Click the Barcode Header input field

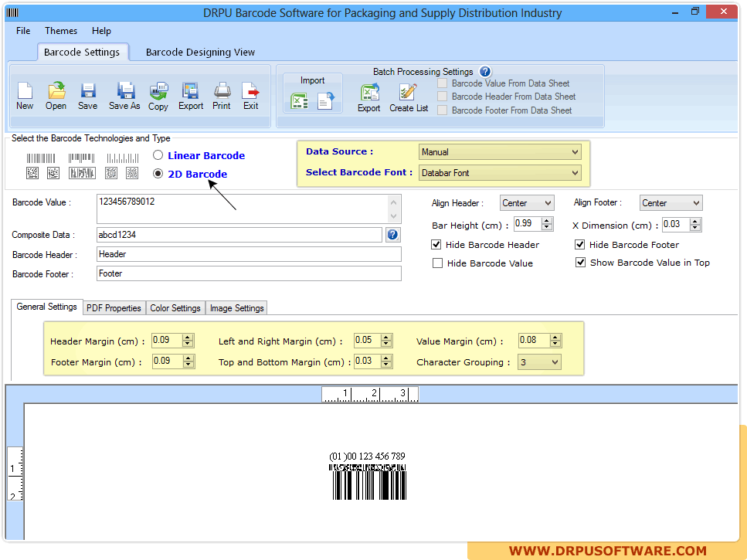pyautogui.click(x=249, y=254)
